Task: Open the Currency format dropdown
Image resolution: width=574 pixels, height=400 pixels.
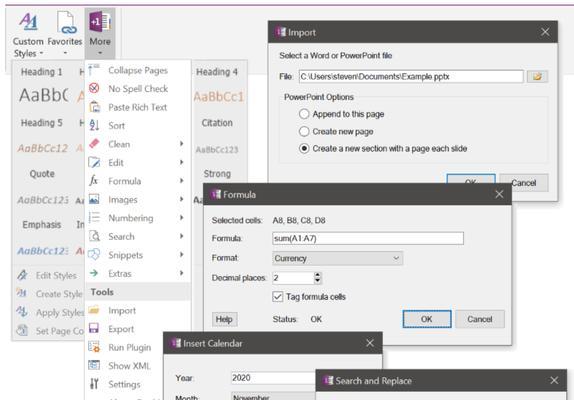Action: tap(337, 258)
